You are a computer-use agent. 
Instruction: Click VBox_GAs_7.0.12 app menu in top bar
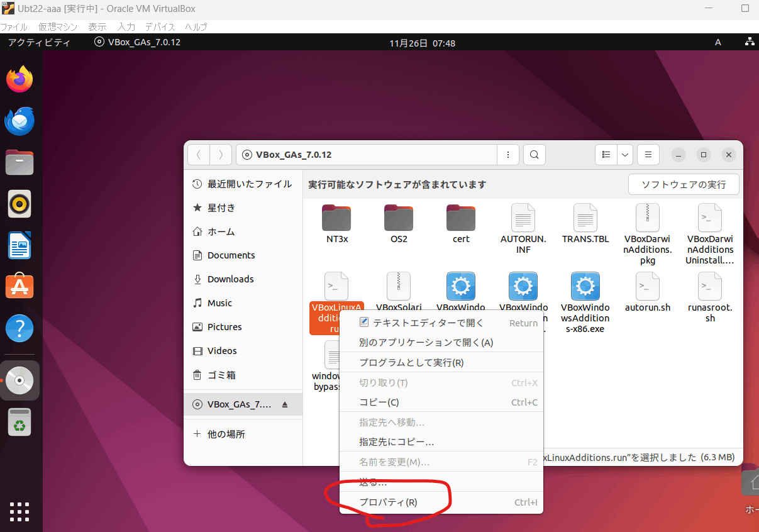(137, 42)
